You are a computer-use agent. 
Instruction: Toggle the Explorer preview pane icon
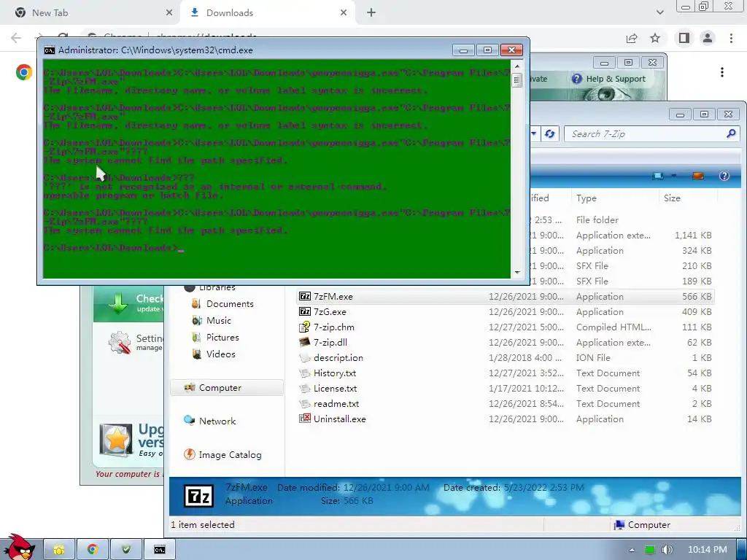tap(698, 176)
